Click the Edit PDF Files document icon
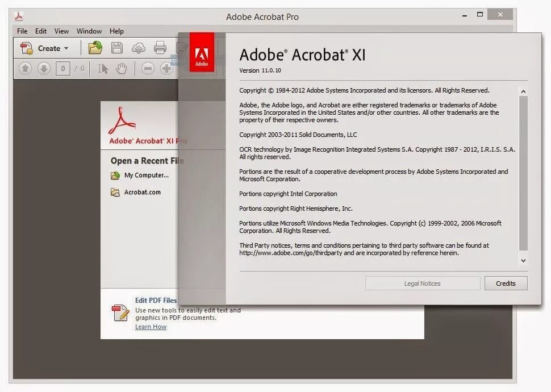The width and height of the screenshot is (551, 392). 120,312
